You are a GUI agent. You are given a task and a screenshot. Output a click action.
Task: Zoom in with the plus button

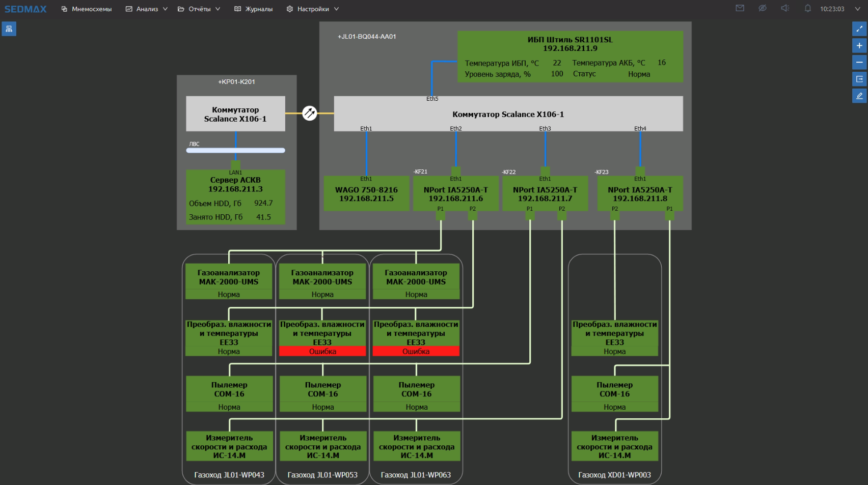pyautogui.click(x=859, y=46)
